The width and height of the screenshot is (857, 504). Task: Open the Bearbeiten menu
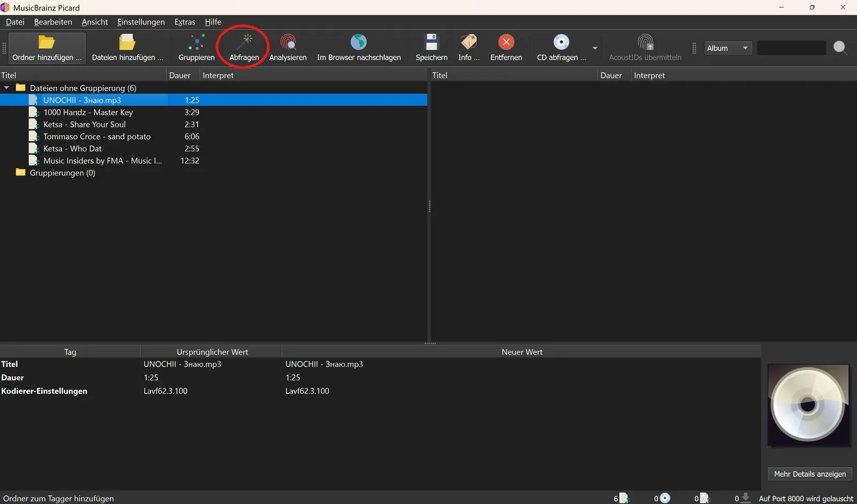53,22
